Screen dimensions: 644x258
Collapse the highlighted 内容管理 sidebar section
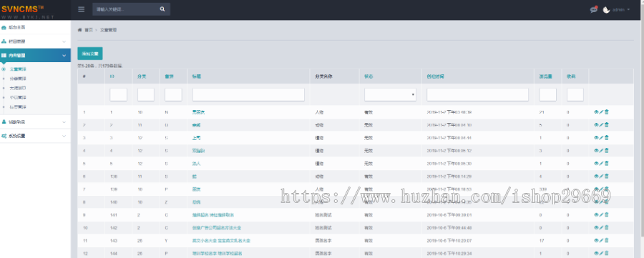coord(35,55)
